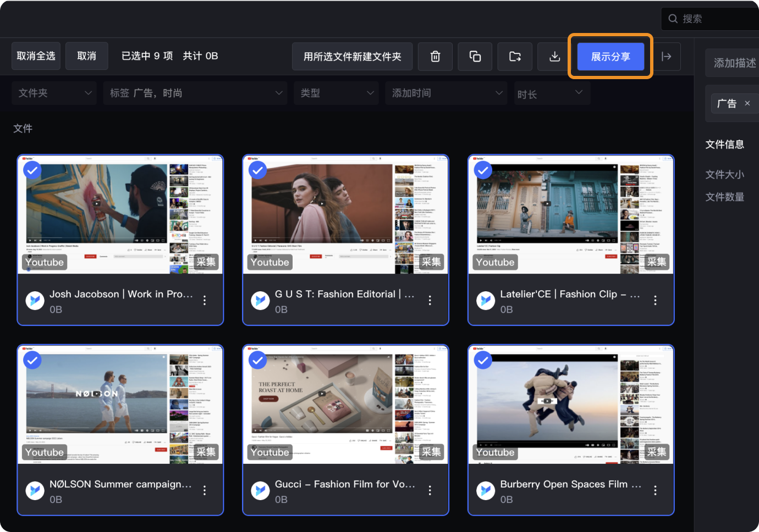759x532 pixels.
Task: Open the G U S T Fashion Editorial thumbnail
Action: (345, 214)
